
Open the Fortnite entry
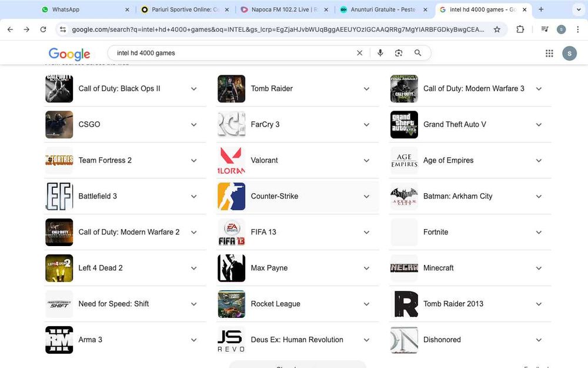tap(470, 232)
